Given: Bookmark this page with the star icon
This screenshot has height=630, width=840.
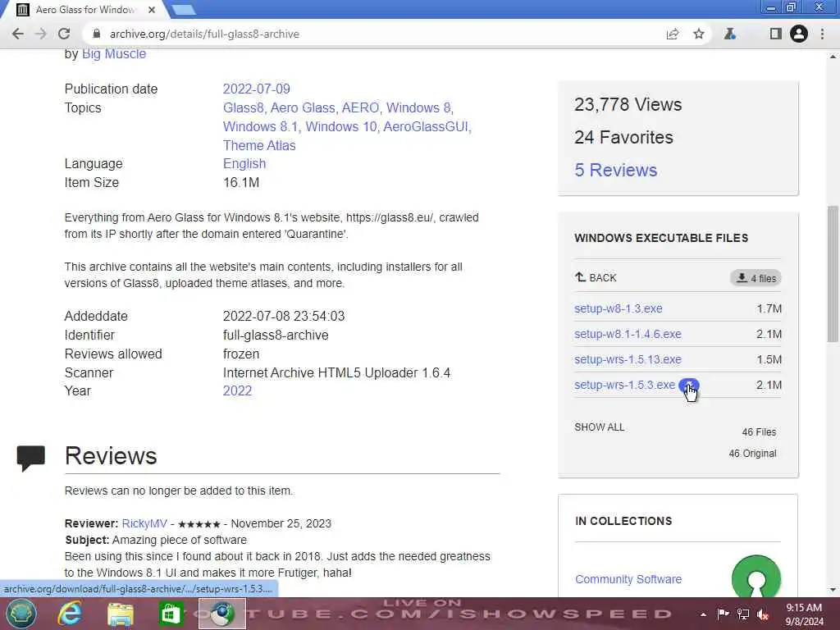Looking at the screenshot, I should point(699,34).
